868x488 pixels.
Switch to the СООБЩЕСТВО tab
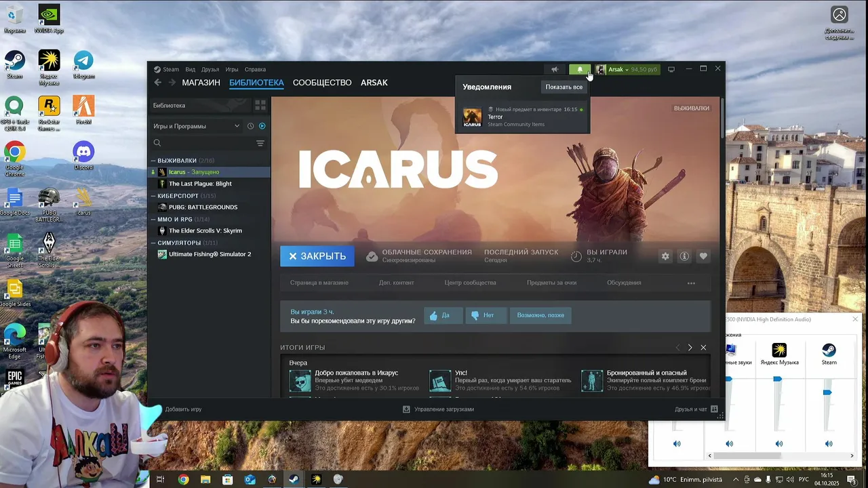pyautogui.click(x=322, y=83)
